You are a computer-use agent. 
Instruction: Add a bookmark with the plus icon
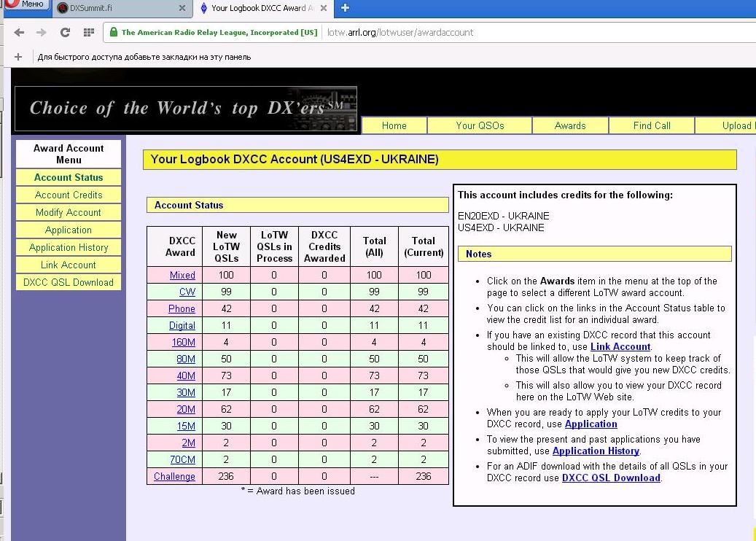pyautogui.click(x=19, y=57)
